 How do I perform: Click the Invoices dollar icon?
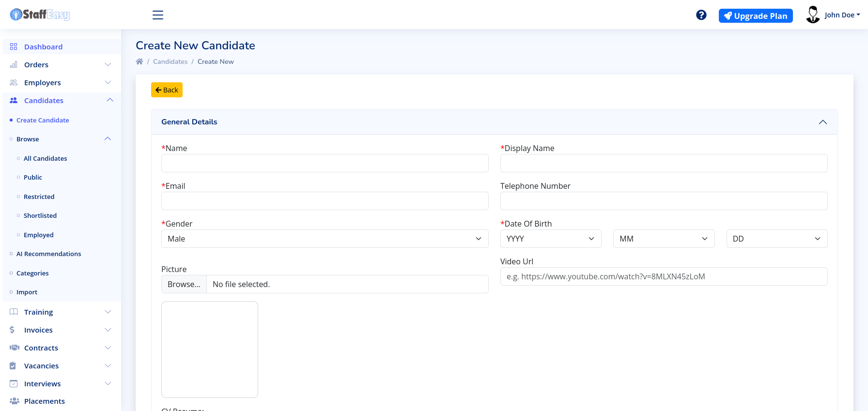coord(12,330)
